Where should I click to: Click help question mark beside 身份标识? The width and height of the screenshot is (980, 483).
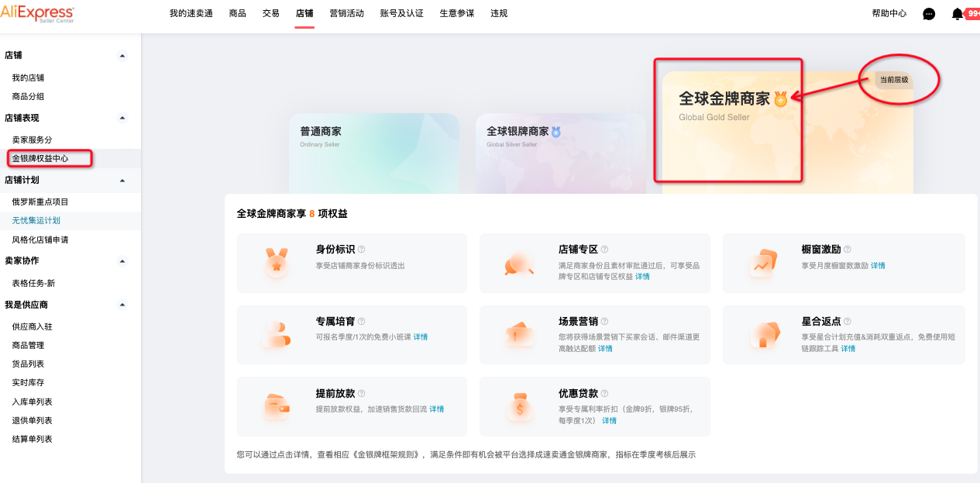tap(362, 250)
